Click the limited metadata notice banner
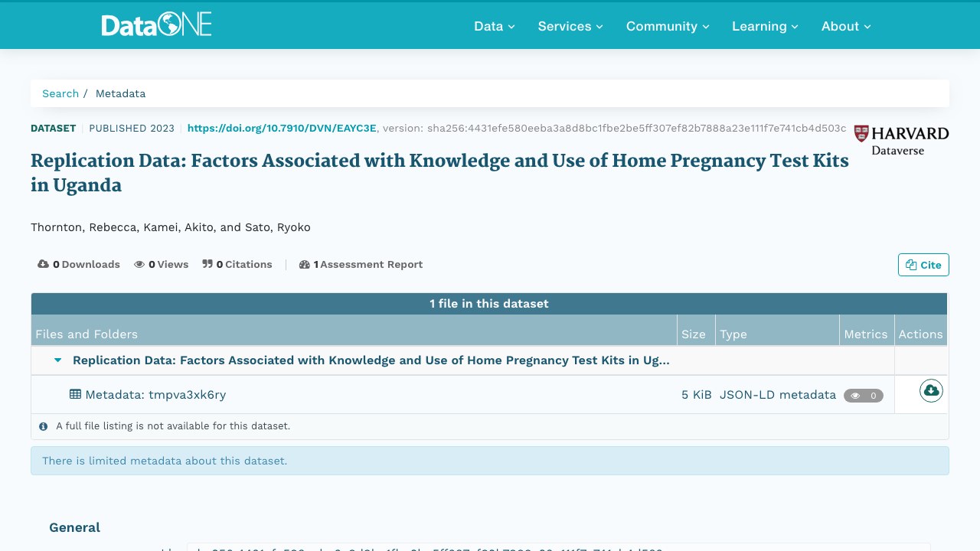This screenshot has height=551, width=980. point(490,461)
